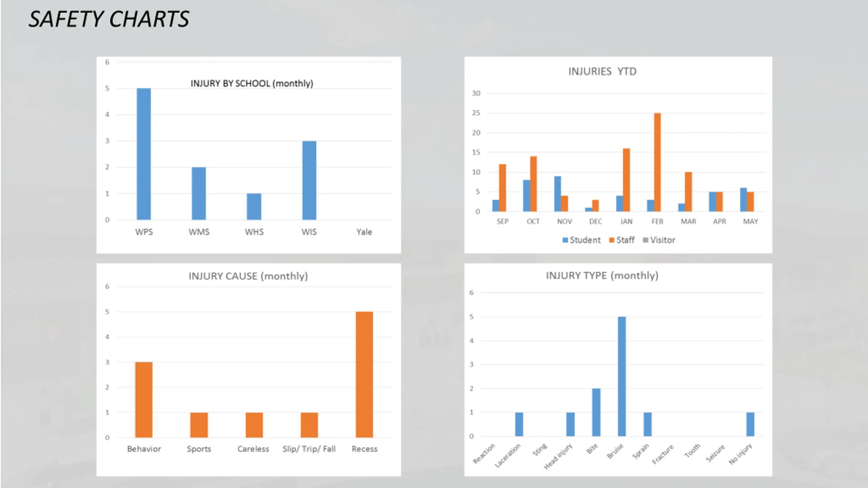Viewport: 868px width, 488px height.
Task: Select the WPS bar in school chart
Action: pyautogui.click(x=144, y=154)
